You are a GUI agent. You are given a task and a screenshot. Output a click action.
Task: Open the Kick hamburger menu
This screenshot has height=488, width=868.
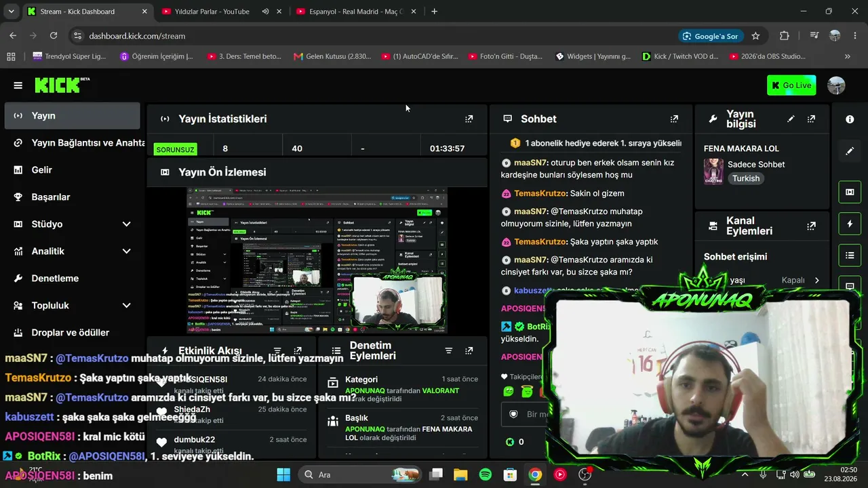pos(18,85)
